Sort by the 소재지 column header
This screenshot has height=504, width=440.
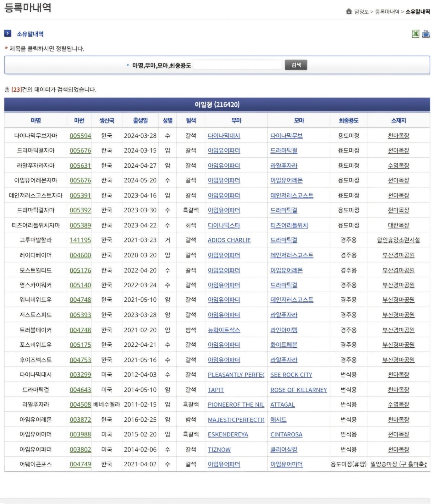(x=398, y=121)
